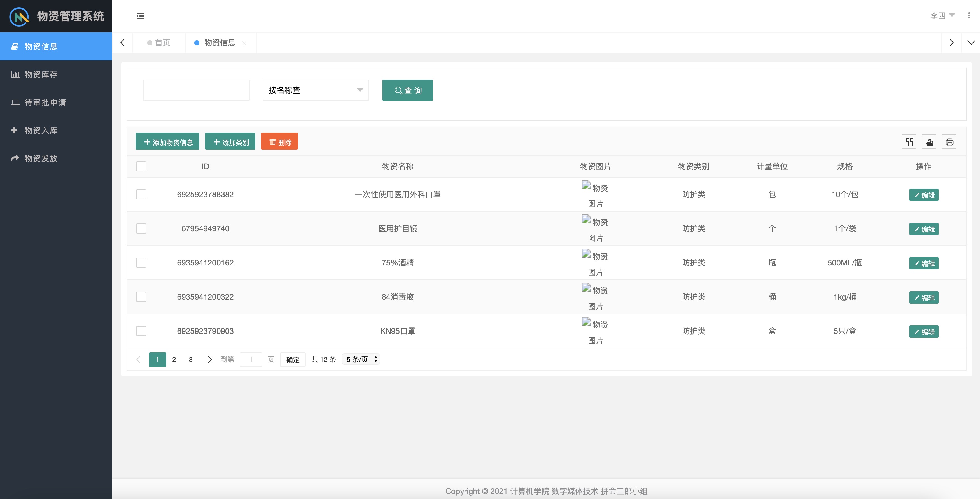
Task: Check the row for 医用护目镜
Action: [141, 228]
